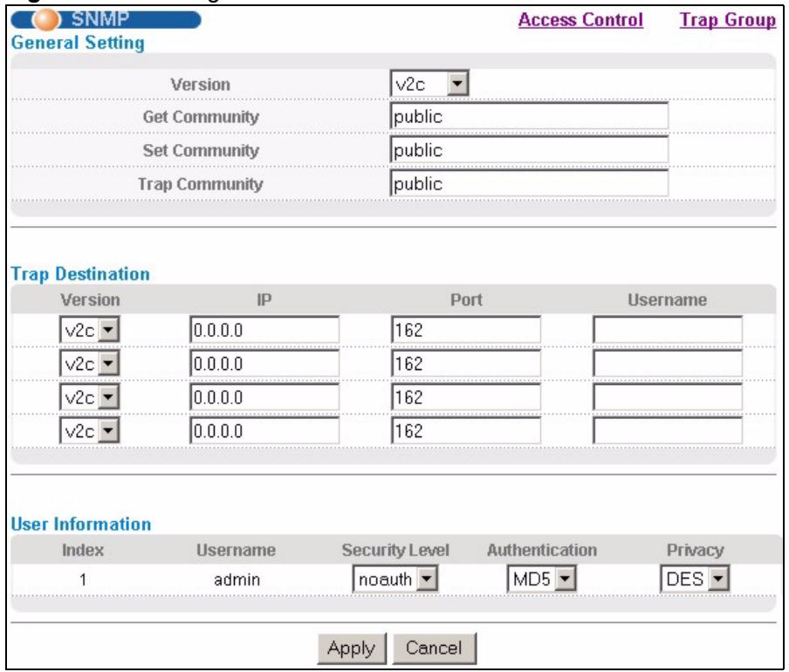The width and height of the screenshot is (789, 672).
Task: Click the Cancel button
Action: coord(434,648)
